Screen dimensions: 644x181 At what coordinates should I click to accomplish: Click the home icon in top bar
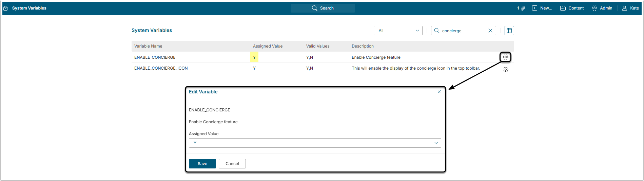coord(5,8)
